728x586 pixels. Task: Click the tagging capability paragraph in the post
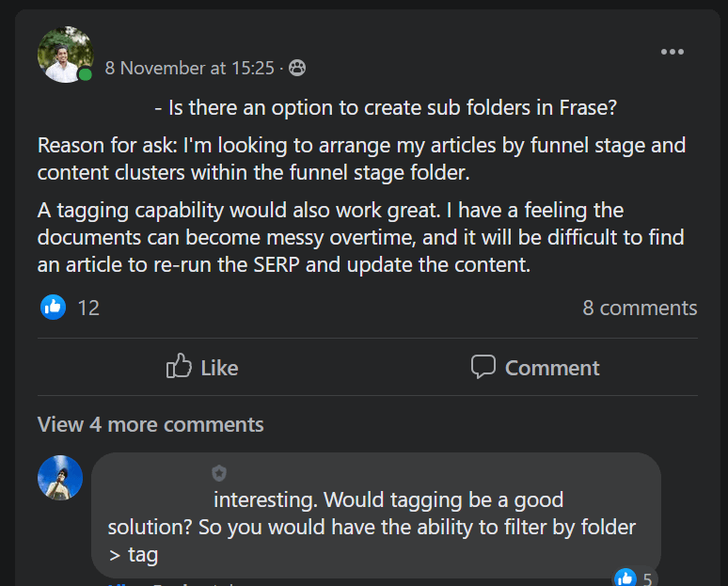pos(361,237)
